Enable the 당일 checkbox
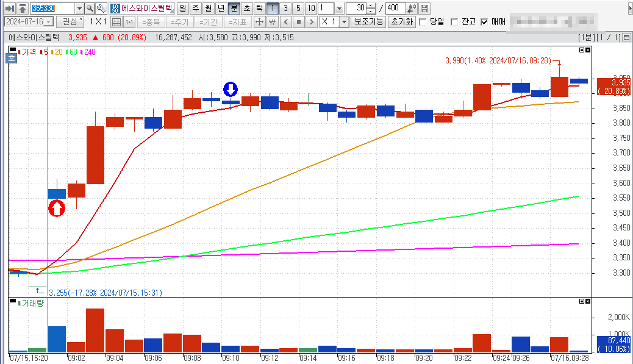The width and height of the screenshot is (633, 364). tap(423, 22)
